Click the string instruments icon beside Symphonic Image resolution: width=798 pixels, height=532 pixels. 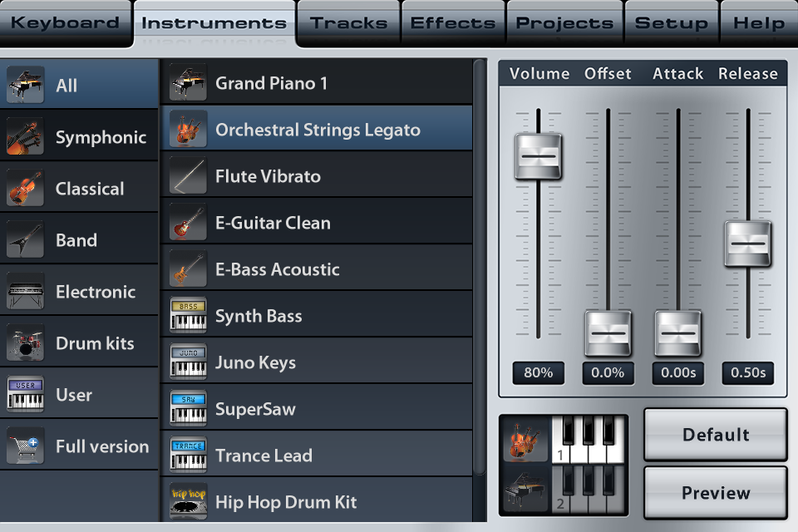[25, 136]
